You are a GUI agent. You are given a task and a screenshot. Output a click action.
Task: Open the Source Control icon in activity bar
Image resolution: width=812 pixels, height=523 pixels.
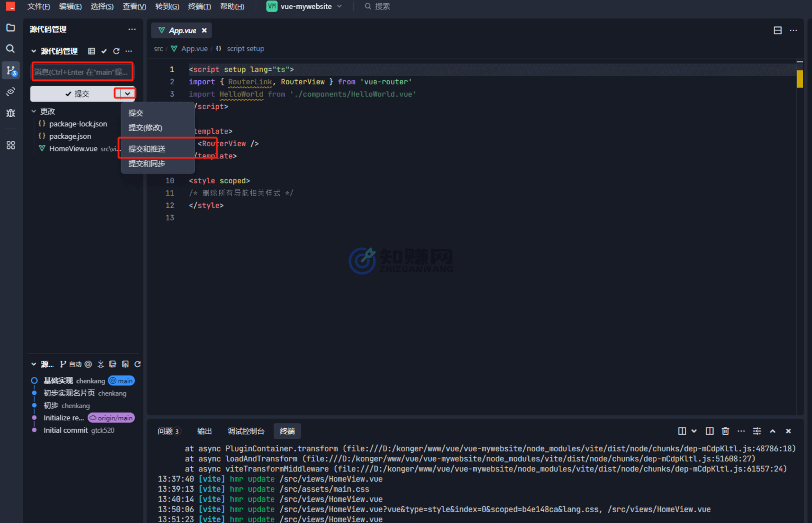11,70
